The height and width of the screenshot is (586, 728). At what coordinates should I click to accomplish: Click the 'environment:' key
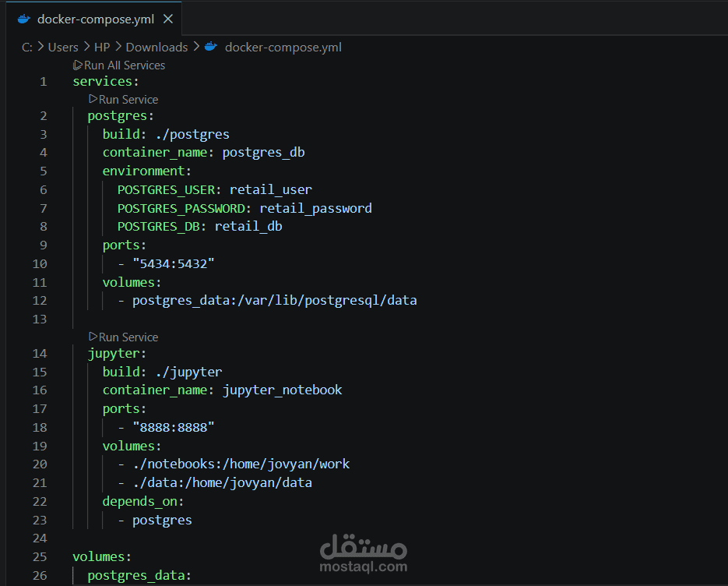pyautogui.click(x=146, y=171)
